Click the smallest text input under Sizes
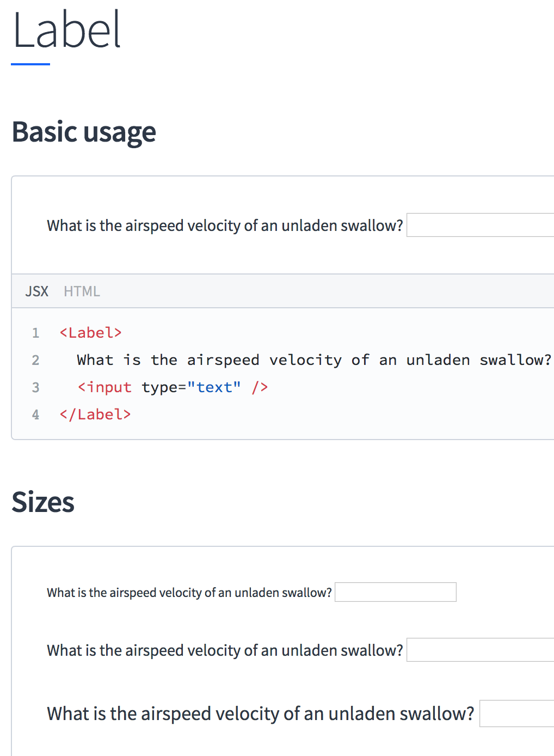The height and width of the screenshot is (756, 554). point(396,592)
